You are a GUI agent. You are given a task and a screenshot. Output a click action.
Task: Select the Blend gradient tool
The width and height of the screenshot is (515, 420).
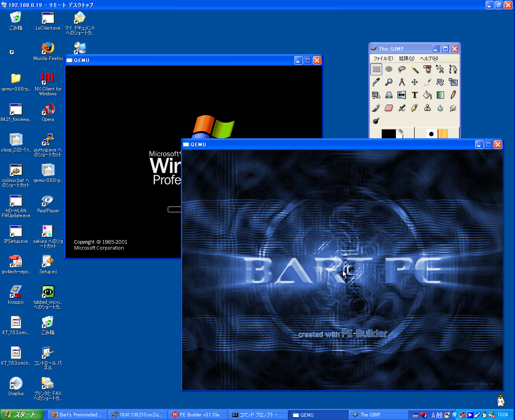coord(440,95)
